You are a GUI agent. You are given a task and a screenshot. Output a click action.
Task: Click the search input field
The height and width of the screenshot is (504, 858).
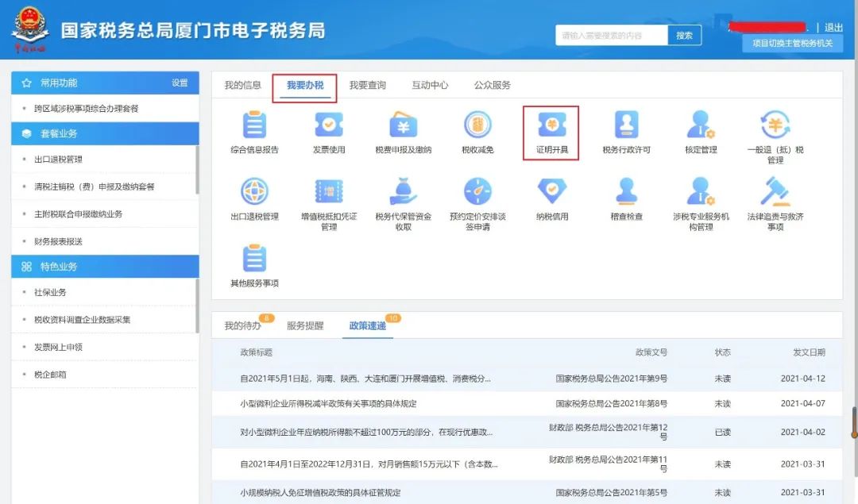click(x=612, y=36)
